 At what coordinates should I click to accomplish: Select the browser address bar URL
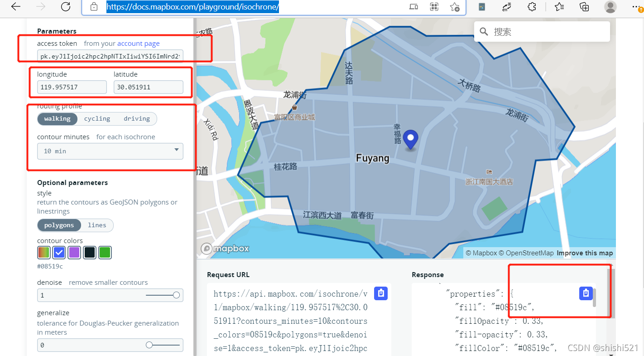tap(192, 7)
